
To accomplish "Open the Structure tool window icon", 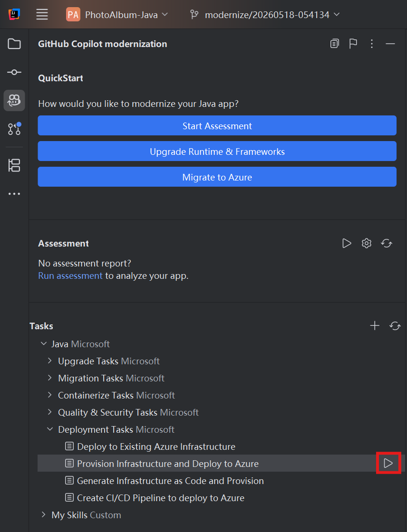I will [14, 165].
